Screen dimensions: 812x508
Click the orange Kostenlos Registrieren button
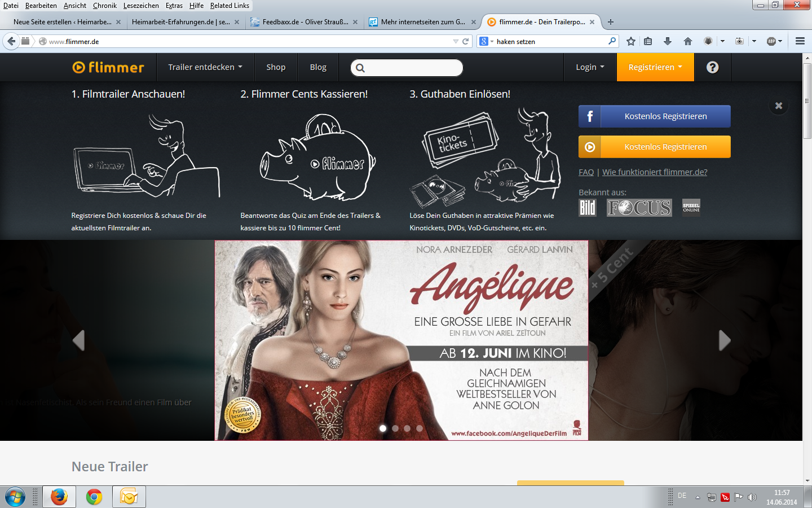coord(655,147)
